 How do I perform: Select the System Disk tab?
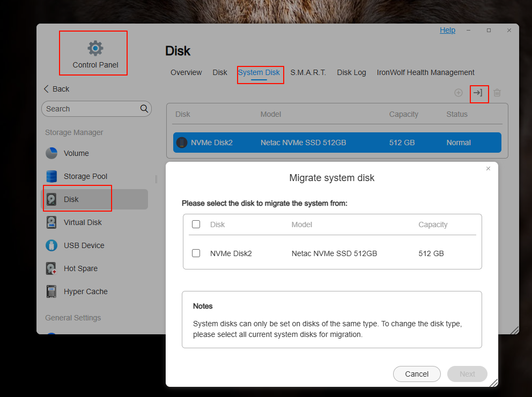click(259, 72)
